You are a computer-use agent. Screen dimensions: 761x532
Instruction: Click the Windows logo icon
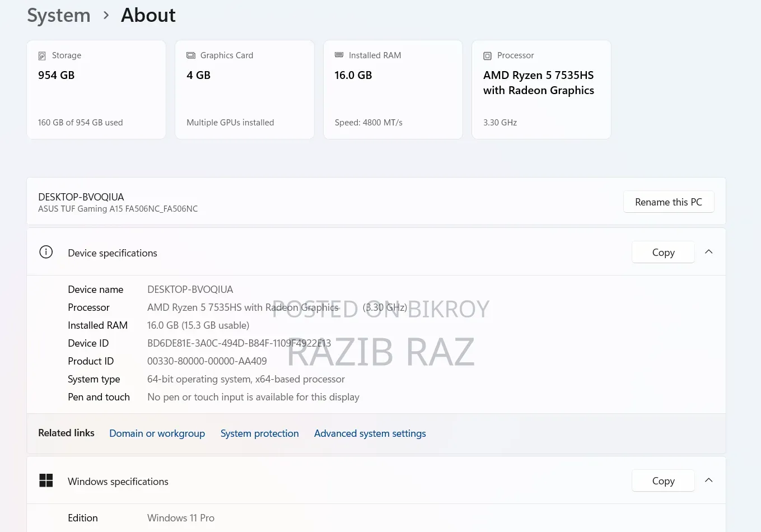46,480
